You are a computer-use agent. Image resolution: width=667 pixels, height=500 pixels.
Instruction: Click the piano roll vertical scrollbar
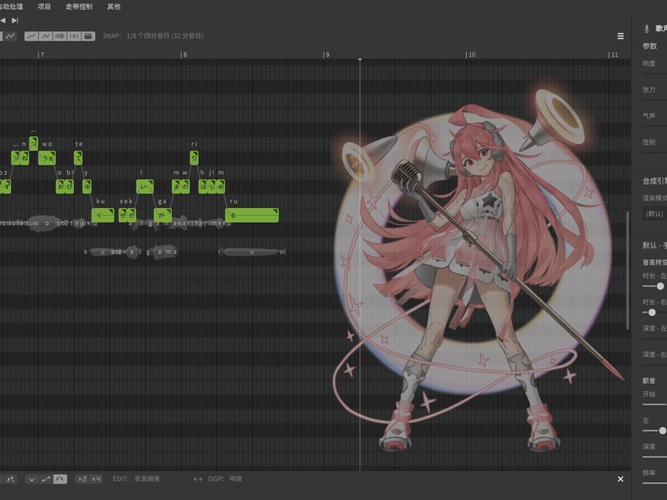[x=627, y=271]
